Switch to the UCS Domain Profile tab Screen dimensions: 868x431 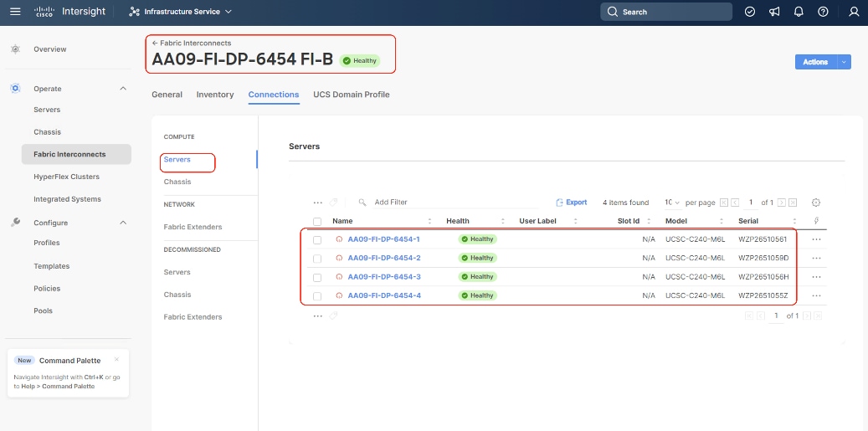point(352,95)
